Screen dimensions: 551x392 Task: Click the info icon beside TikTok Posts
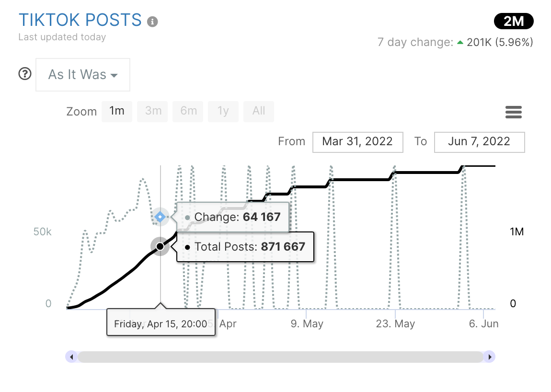pos(152,22)
